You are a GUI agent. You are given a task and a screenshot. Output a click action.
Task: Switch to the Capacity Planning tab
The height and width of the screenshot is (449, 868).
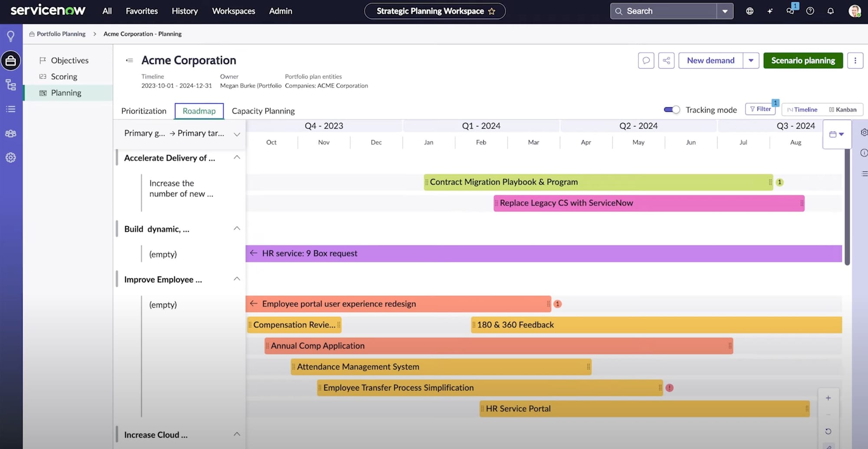263,111
